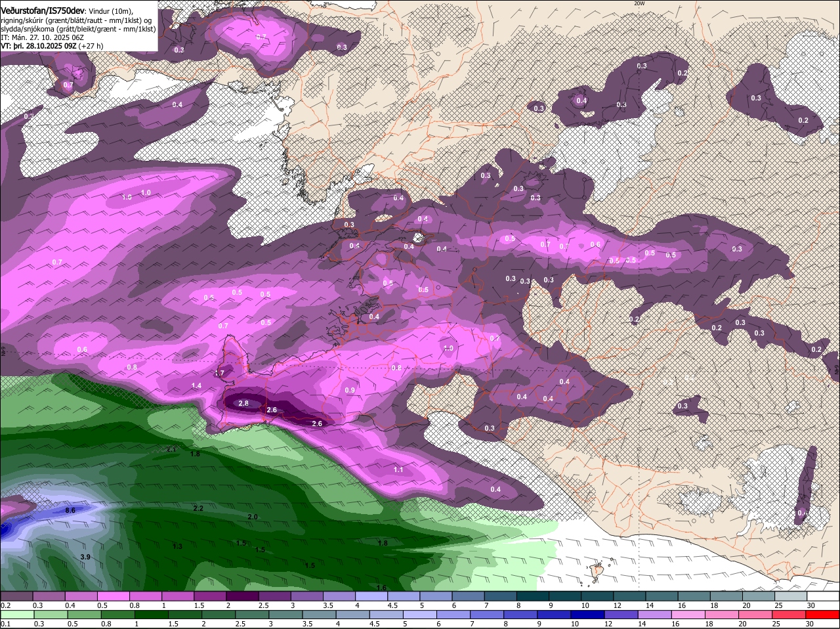This screenshot has height=629, width=840.
Task: Click the 2.0 rain value label
Action: pyautogui.click(x=253, y=517)
